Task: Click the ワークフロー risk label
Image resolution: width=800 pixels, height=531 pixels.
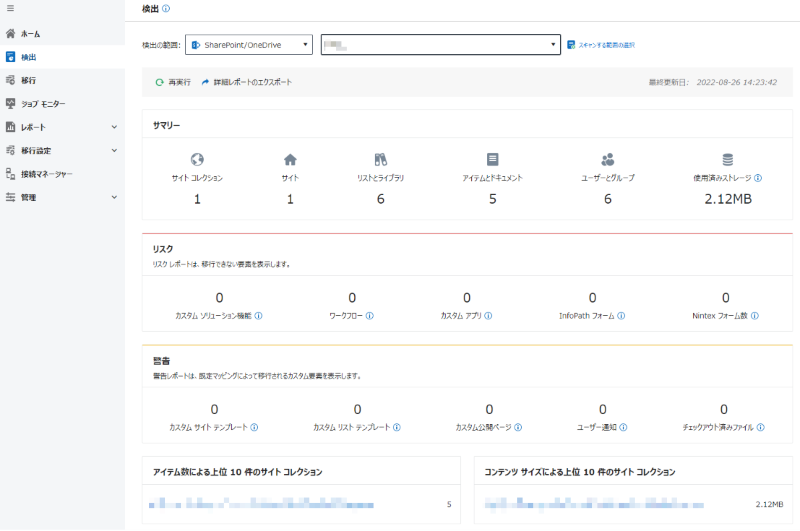Action: (x=346, y=316)
